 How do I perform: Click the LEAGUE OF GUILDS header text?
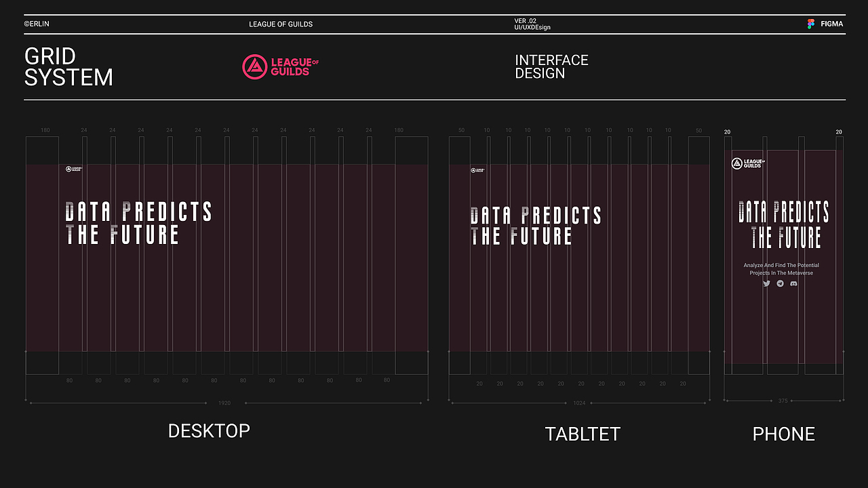[x=281, y=24]
